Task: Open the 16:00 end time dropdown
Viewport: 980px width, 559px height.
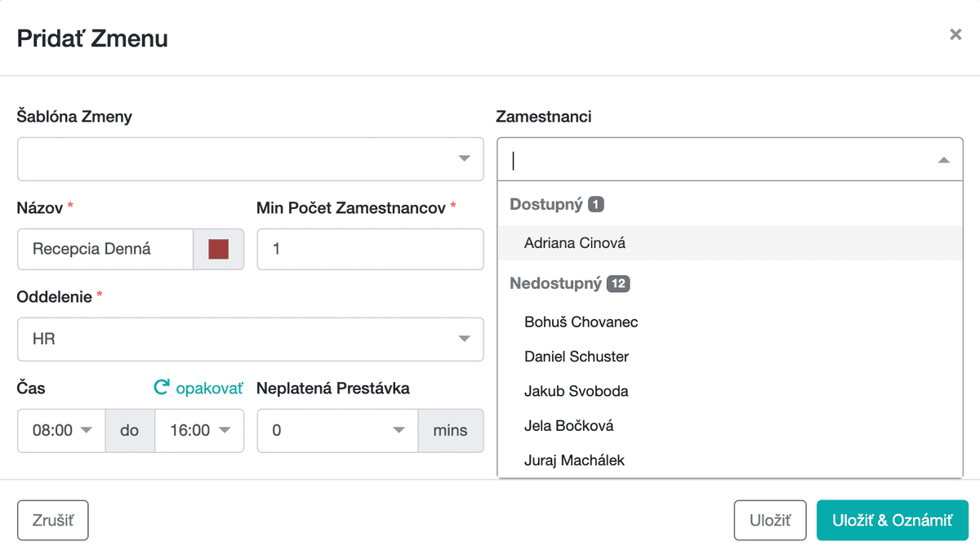Action: click(199, 430)
